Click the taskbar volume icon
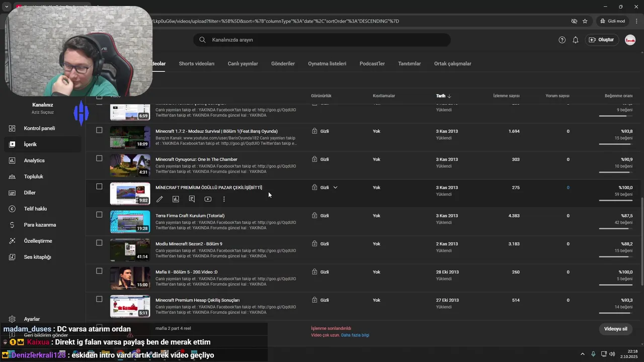Image resolution: width=644 pixels, height=362 pixels. [x=612, y=354]
